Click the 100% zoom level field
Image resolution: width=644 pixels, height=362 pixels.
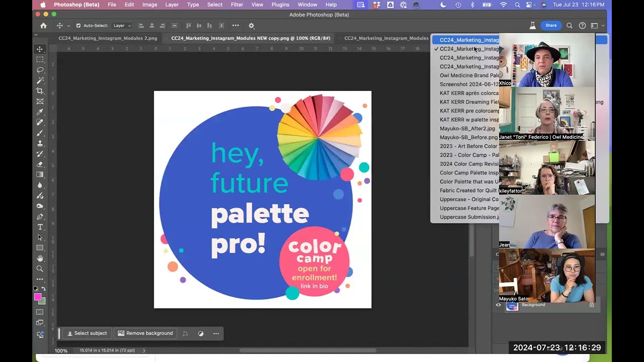(x=61, y=350)
